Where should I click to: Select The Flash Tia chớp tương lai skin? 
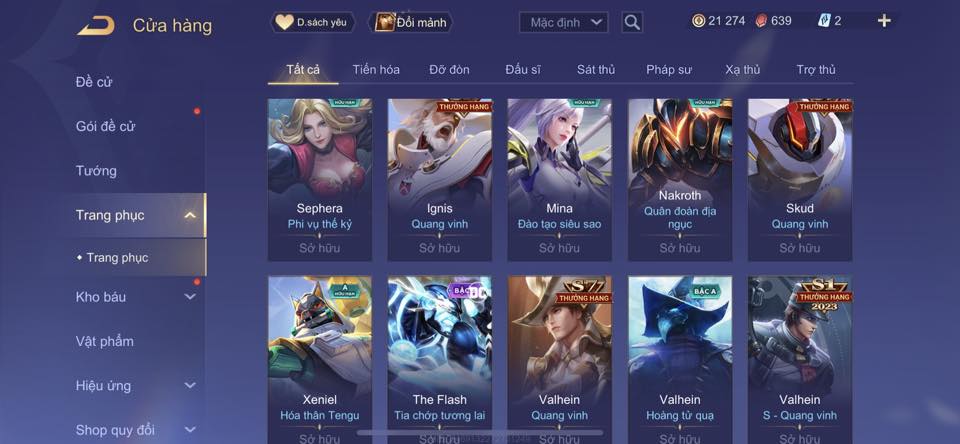(440, 360)
